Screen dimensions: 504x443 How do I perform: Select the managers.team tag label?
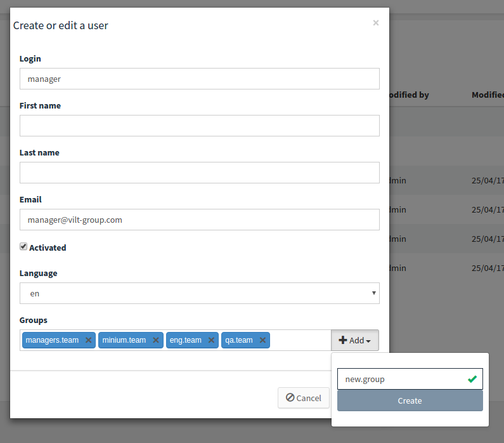coord(52,340)
